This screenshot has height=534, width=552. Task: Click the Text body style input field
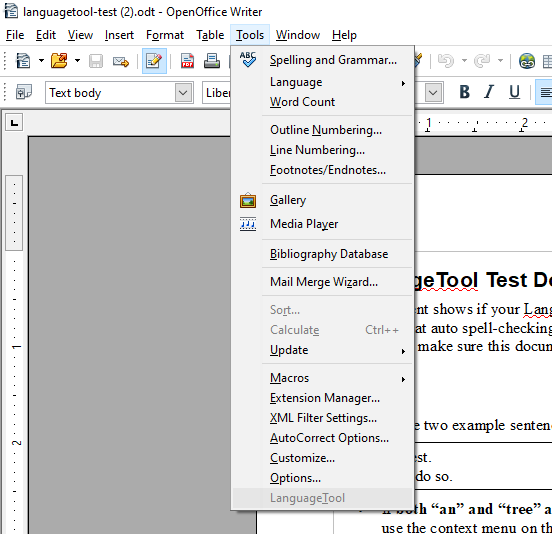110,93
